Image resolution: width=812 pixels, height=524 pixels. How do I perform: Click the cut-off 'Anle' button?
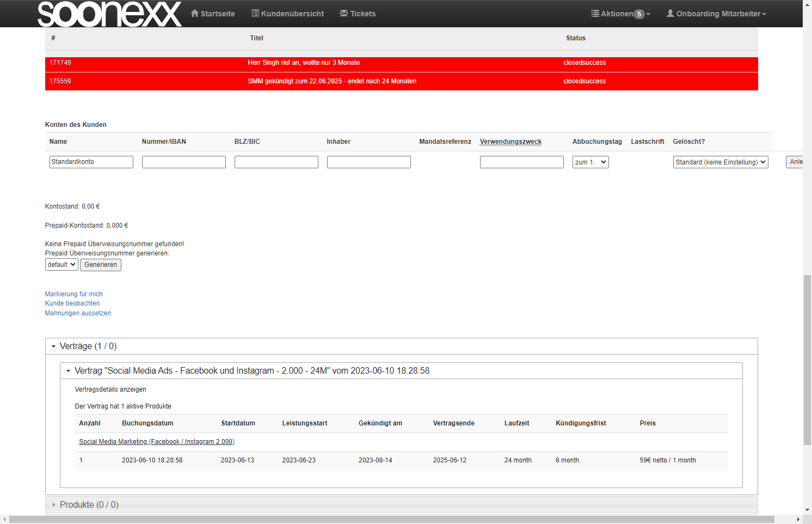tap(795, 162)
